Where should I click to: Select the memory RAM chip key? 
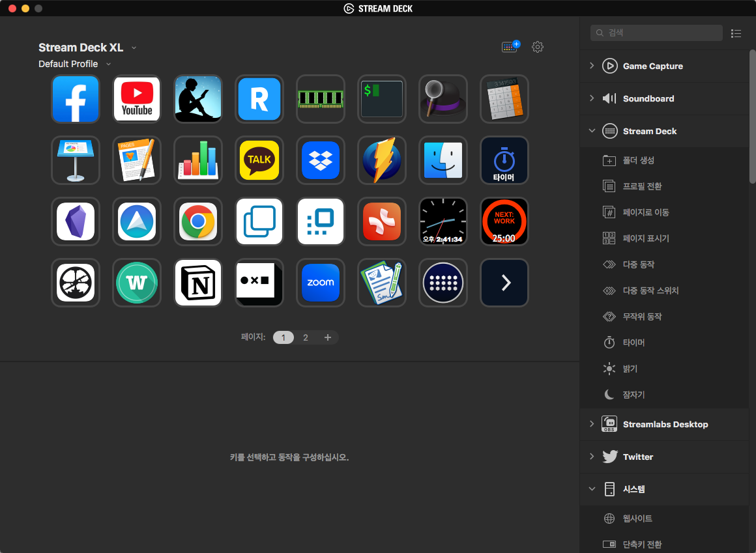[x=321, y=99]
